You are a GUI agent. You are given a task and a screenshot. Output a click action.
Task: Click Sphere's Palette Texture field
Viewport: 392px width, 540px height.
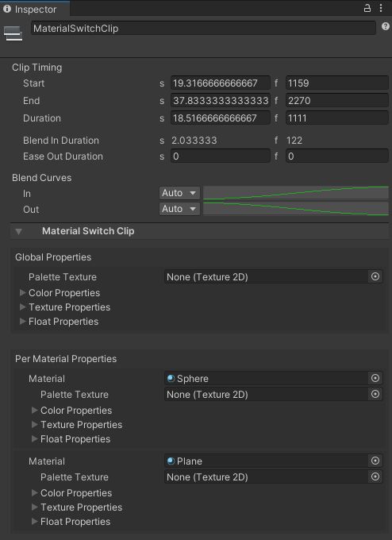266,395
